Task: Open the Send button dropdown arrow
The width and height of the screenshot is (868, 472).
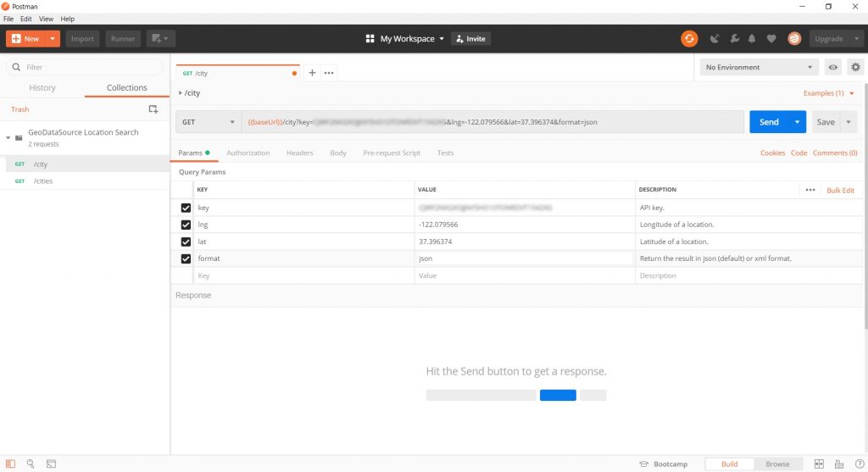Action: [x=797, y=122]
